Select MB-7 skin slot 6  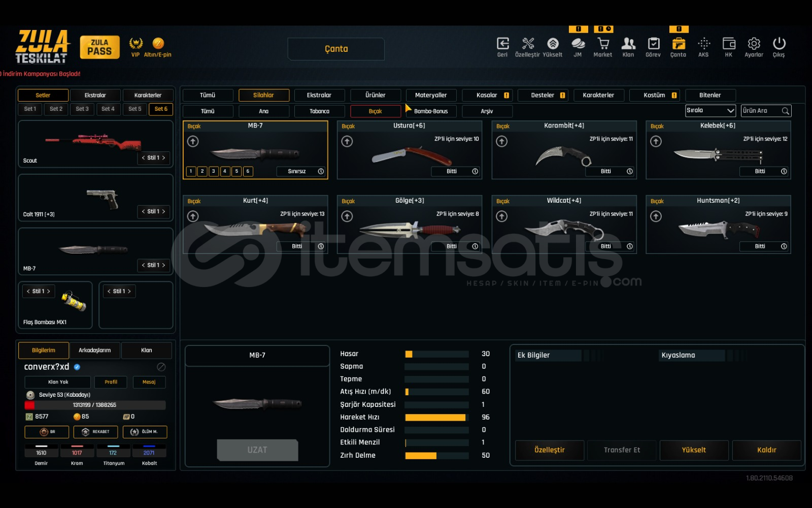[248, 172]
